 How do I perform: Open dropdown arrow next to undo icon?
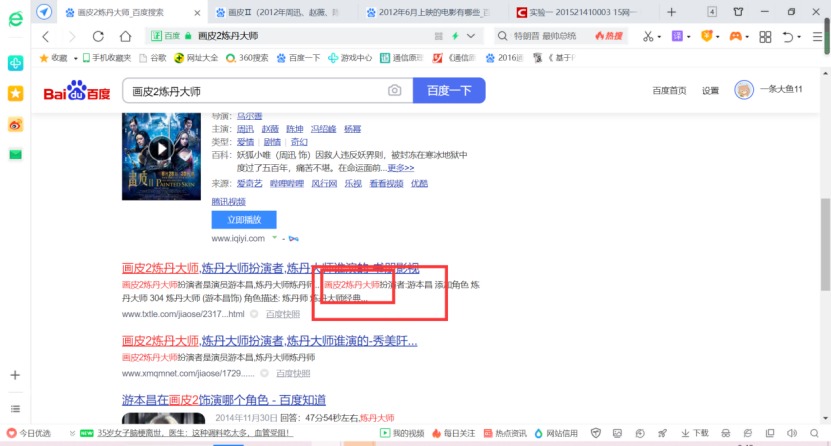coord(799,37)
